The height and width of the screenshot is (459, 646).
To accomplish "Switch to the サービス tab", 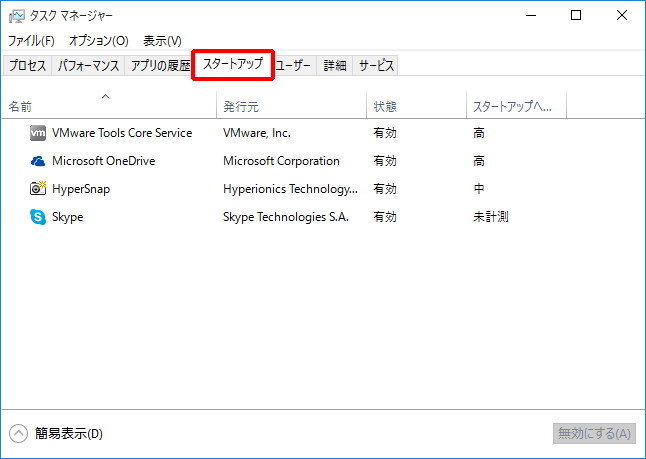I will tap(376, 66).
